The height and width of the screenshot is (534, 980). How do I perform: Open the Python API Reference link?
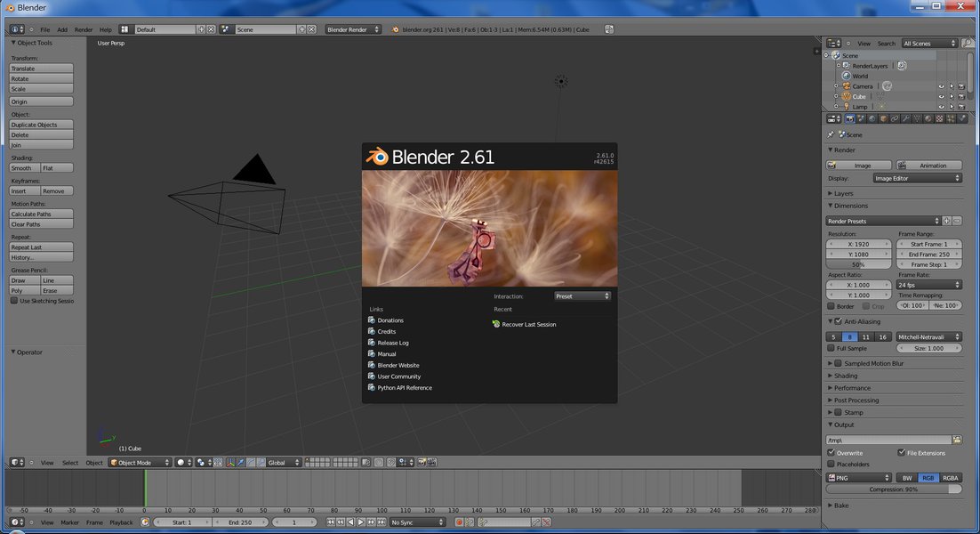tap(405, 388)
